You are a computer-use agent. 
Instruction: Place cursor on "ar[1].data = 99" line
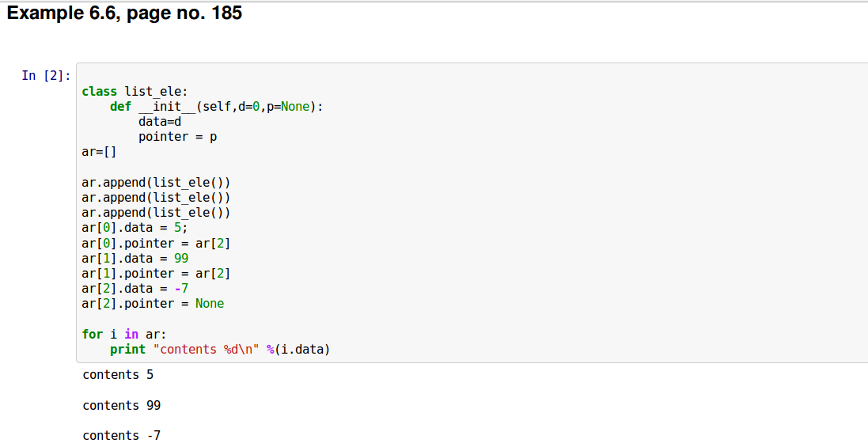[x=135, y=258]
